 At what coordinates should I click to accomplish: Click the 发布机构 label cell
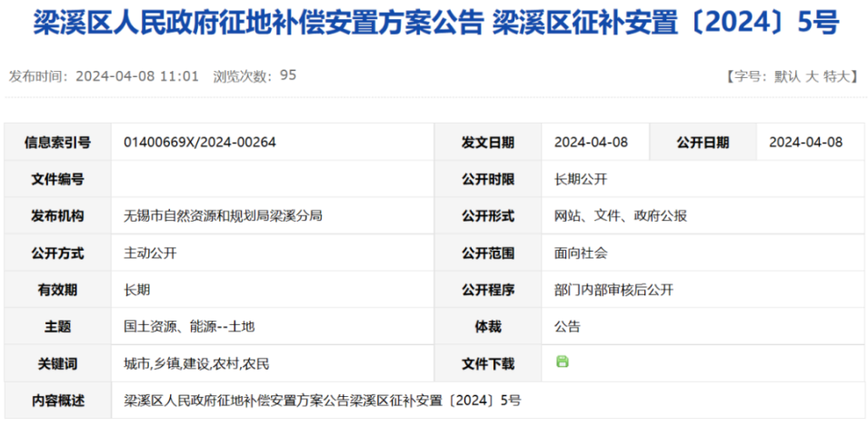pos(57,216)
